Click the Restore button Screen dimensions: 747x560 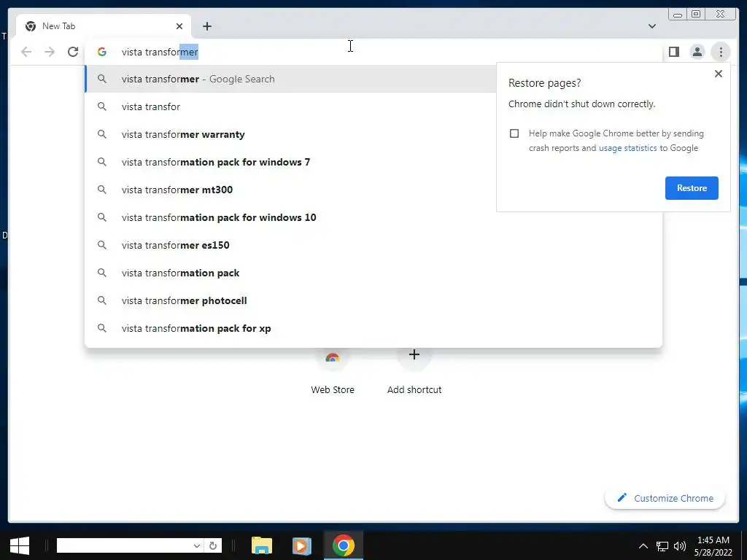(x=692, y=188)
